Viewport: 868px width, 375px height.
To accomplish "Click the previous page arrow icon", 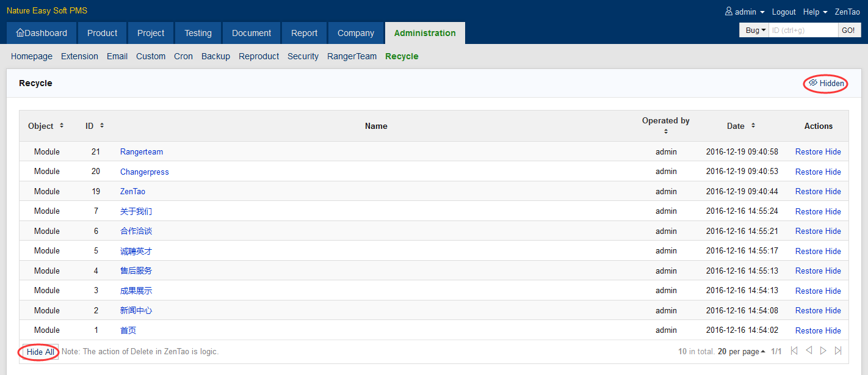I will pos(809,351).
